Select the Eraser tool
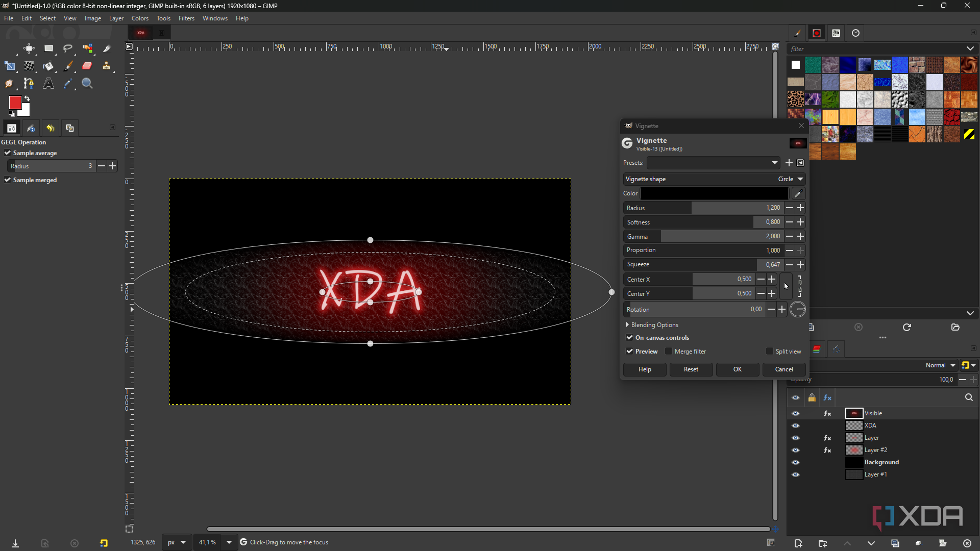 (x=88, y=66)
